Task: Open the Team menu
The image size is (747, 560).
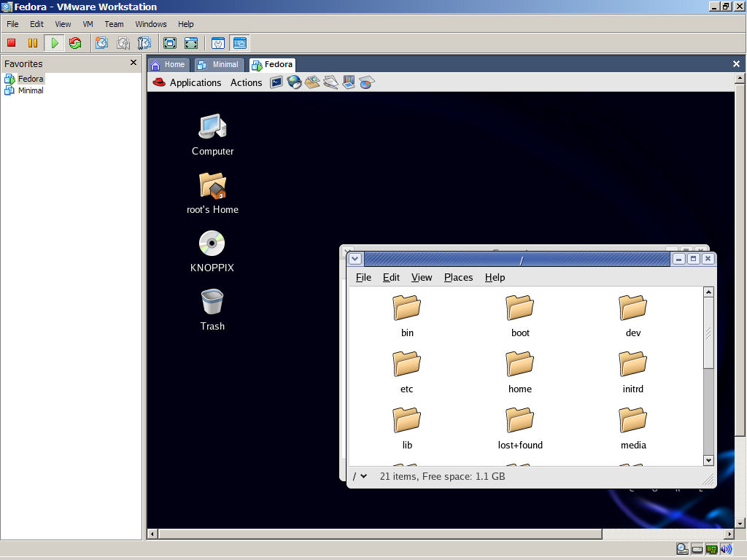Action: (114, 24)
